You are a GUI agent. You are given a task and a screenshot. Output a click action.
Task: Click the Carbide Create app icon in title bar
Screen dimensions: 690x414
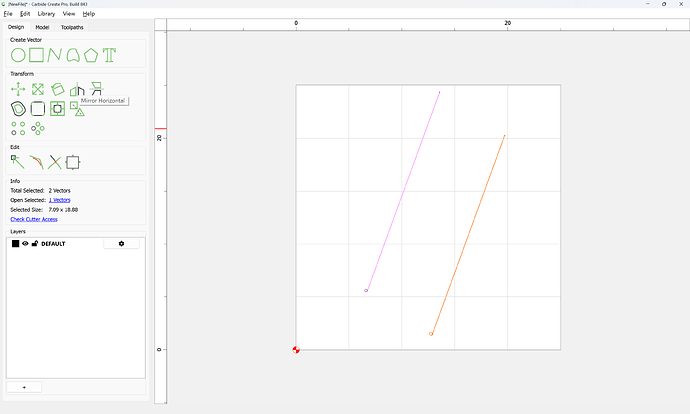tap(4, 4)
